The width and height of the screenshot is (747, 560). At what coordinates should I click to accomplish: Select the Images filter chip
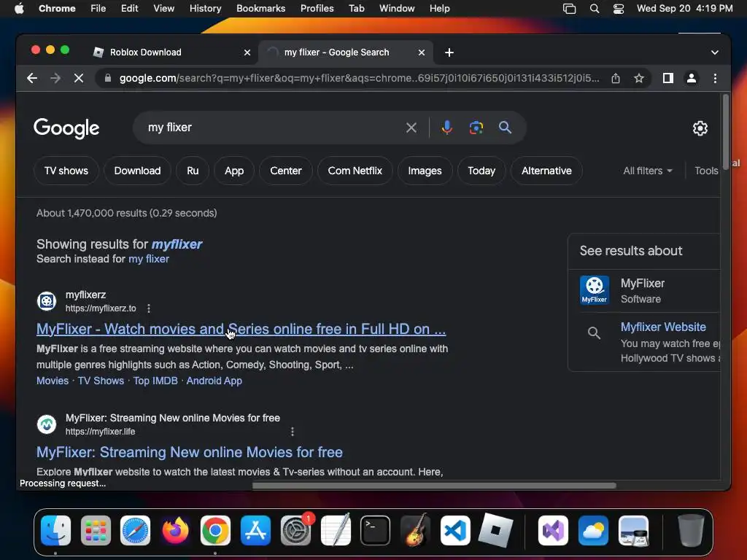pos(425,171)
